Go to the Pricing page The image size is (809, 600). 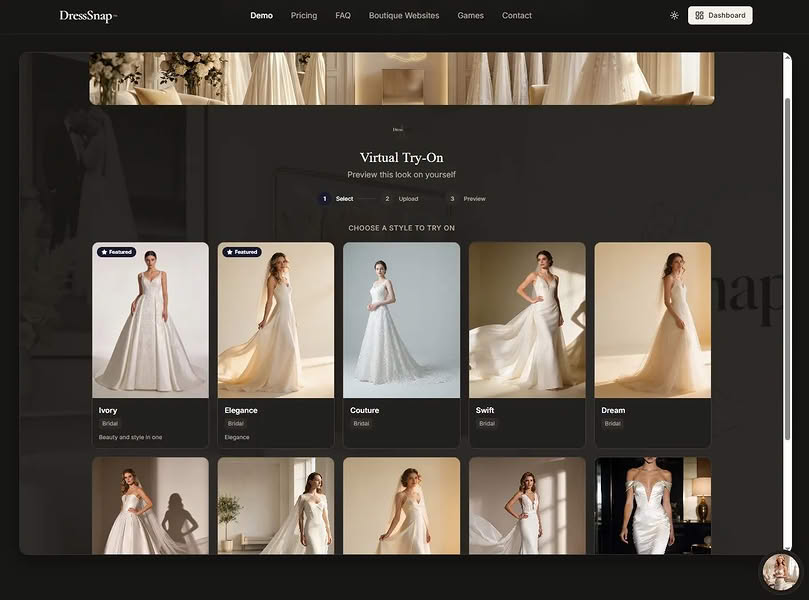click(x=304, y=15)
